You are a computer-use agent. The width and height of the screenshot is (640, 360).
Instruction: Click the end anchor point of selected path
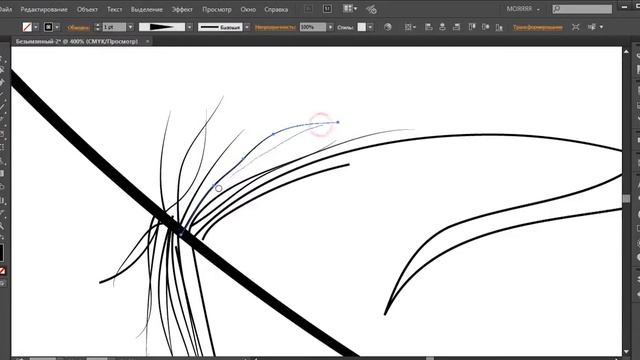338,122
